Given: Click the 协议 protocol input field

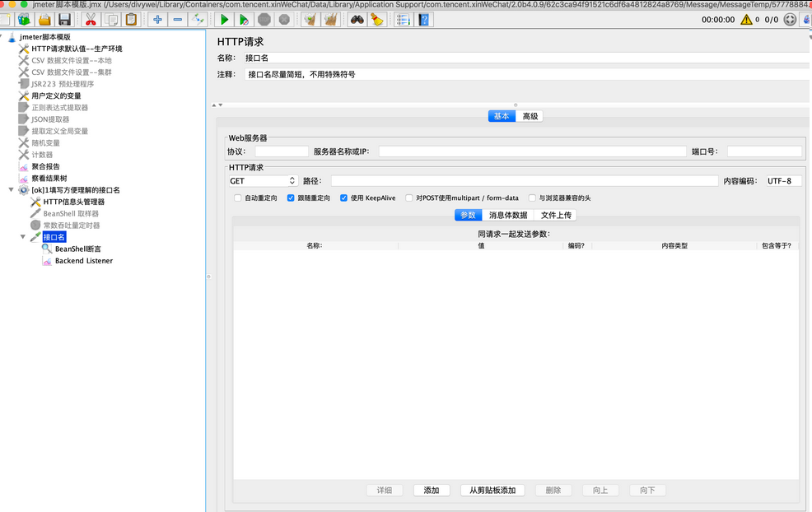Looking at the screenshot, I should 282,151.
